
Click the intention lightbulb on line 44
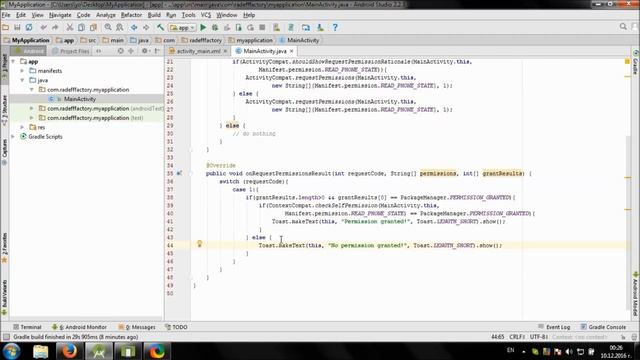pos(200,244)
